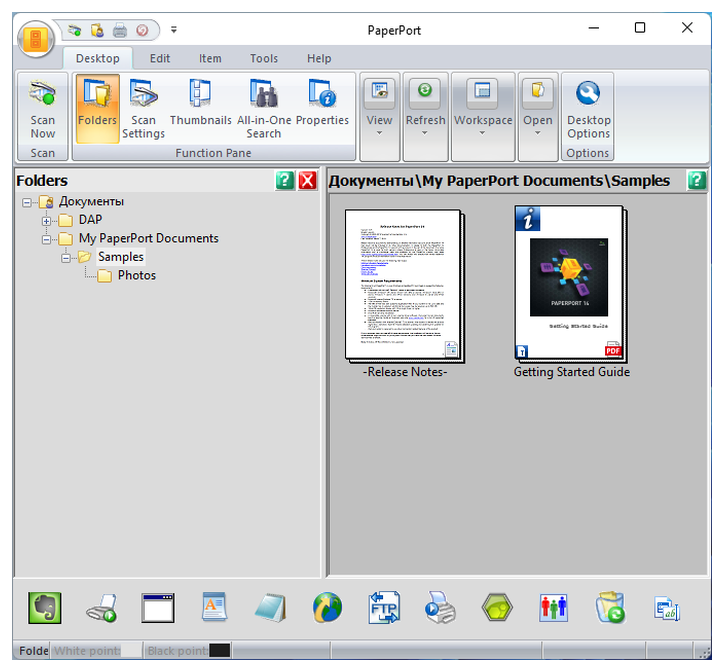
Task: Click recycle bin with green arrow icon
Action: tap(610, 607)
